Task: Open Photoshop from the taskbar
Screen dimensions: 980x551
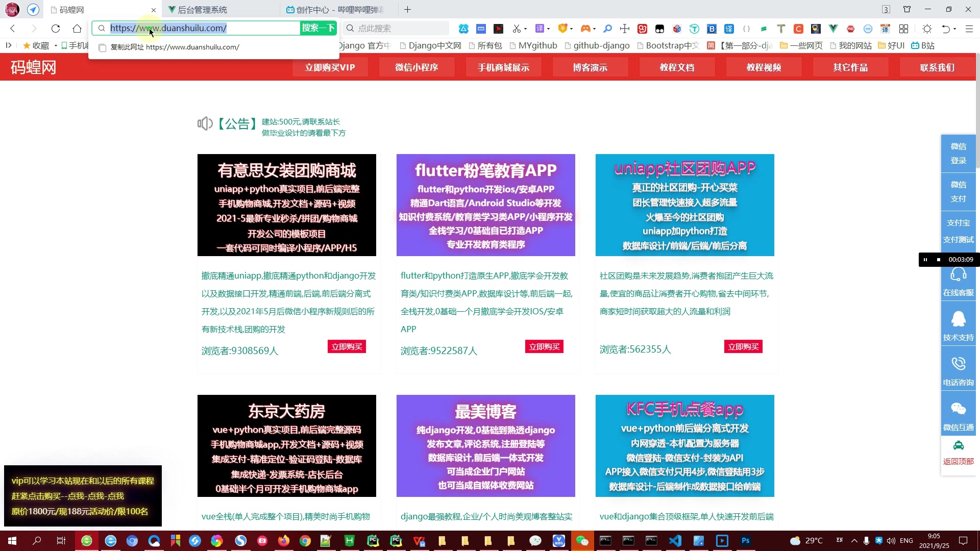Action: [x=746, y=541]
